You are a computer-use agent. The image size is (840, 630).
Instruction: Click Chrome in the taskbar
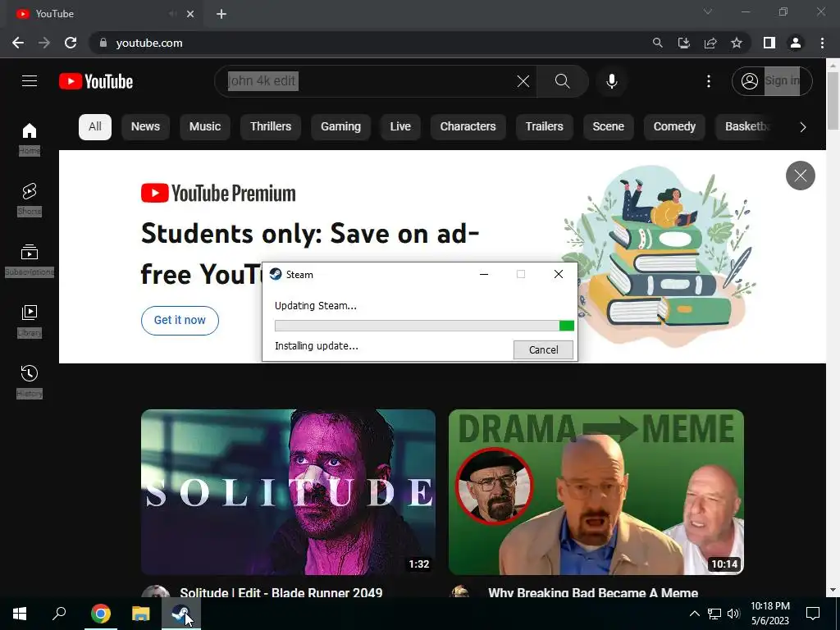101,614
